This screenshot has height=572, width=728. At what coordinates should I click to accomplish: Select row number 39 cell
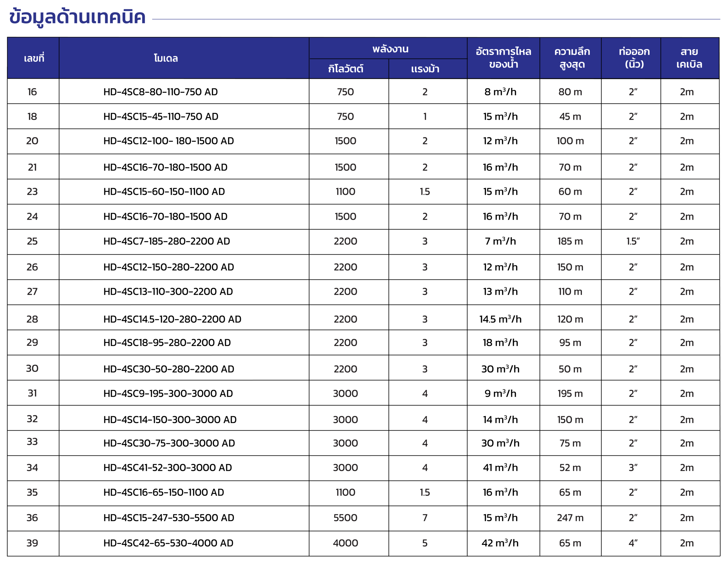(32, 543)
